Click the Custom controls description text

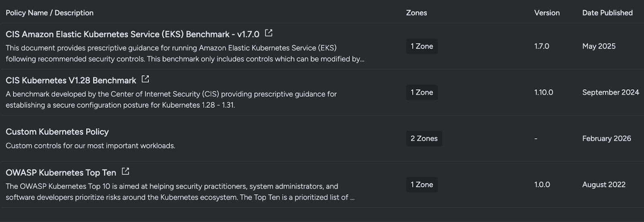[90, 146]
